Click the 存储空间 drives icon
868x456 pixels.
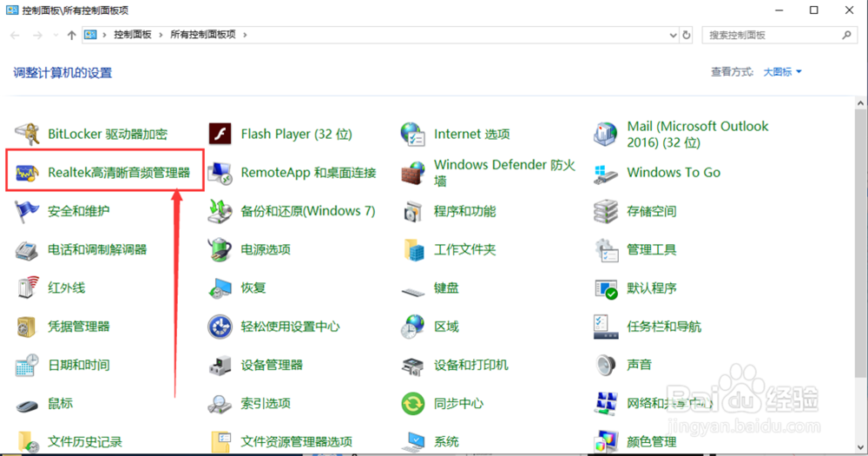pos(606,211)
